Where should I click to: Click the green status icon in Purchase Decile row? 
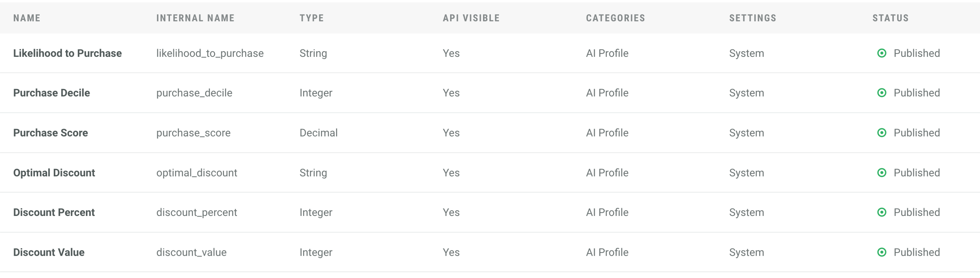tap(881, 93)
